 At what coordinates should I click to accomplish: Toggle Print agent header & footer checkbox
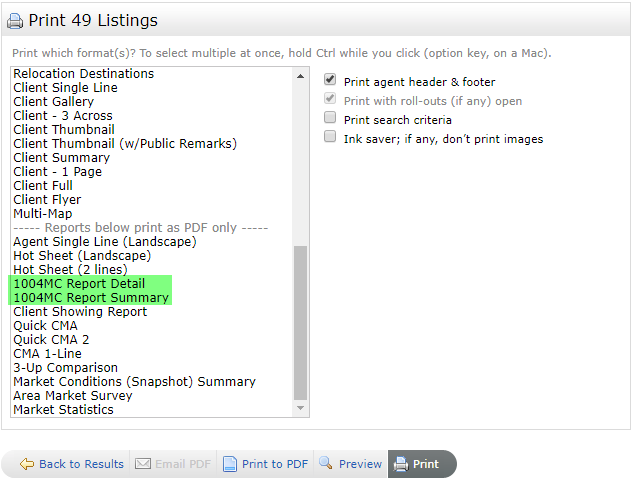click(x=330, y=80)
